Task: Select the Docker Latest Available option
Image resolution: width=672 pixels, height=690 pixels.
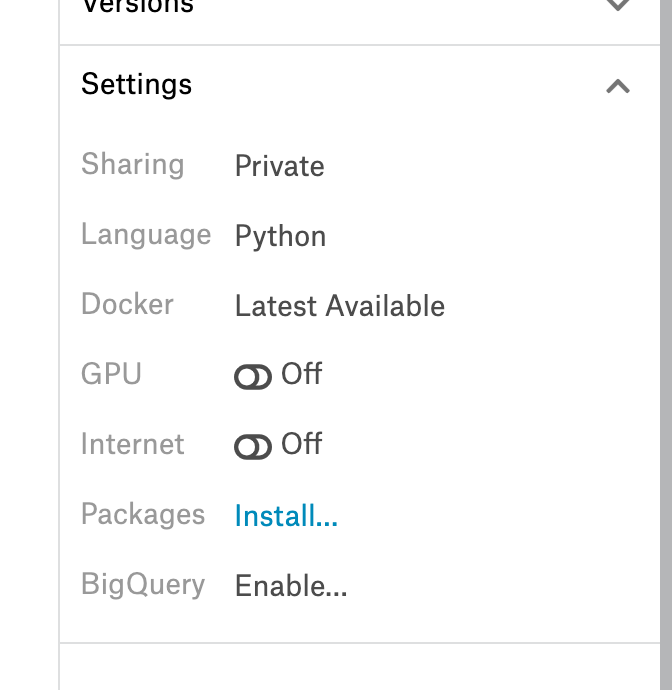Action: [x=340, y=306]
